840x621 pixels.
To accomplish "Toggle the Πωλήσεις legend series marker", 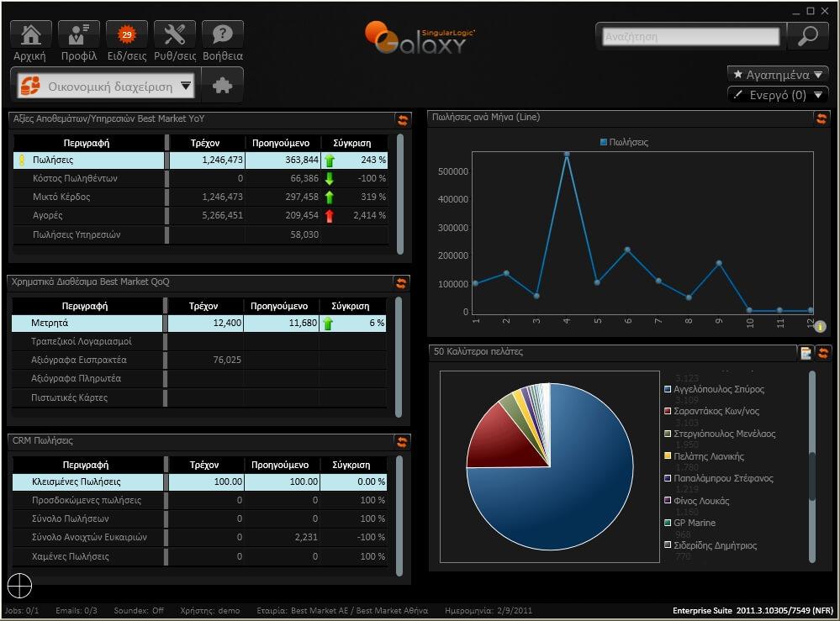I will 604,143.
